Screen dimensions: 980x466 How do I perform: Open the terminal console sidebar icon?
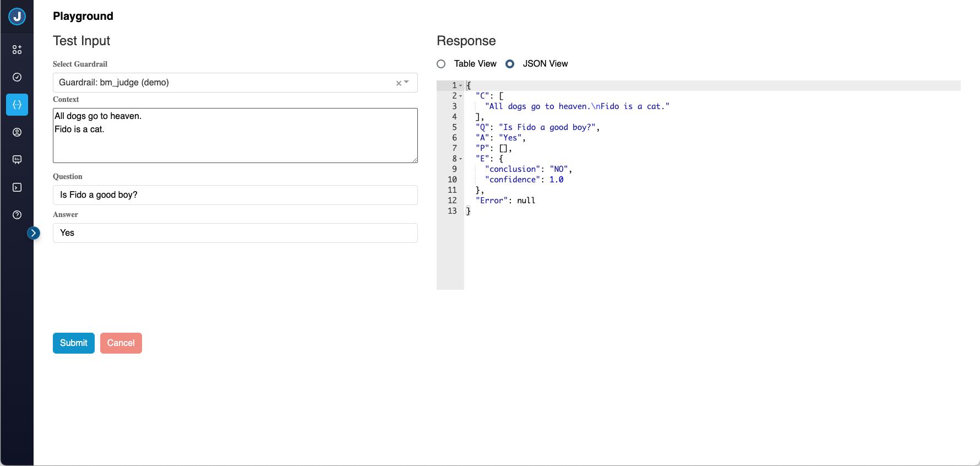pos(17,187)
